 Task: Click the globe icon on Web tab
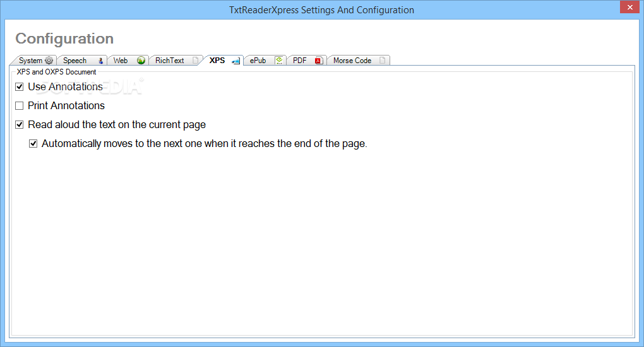point(141,61)
